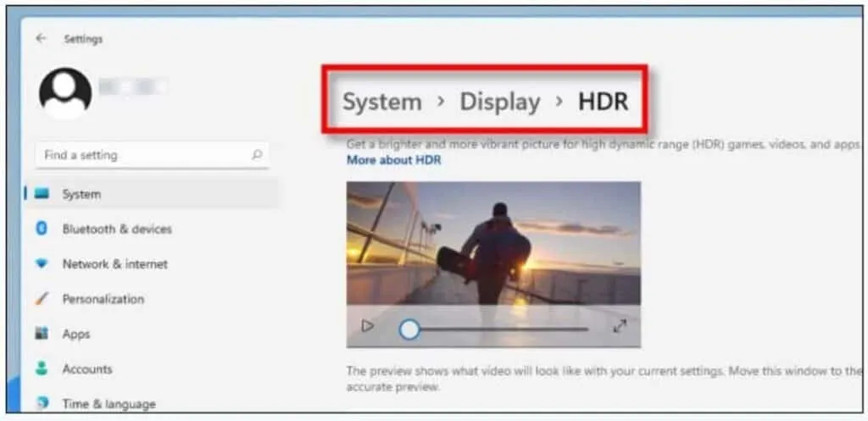Click the Network & internet Wi-Fi icon

42,264
